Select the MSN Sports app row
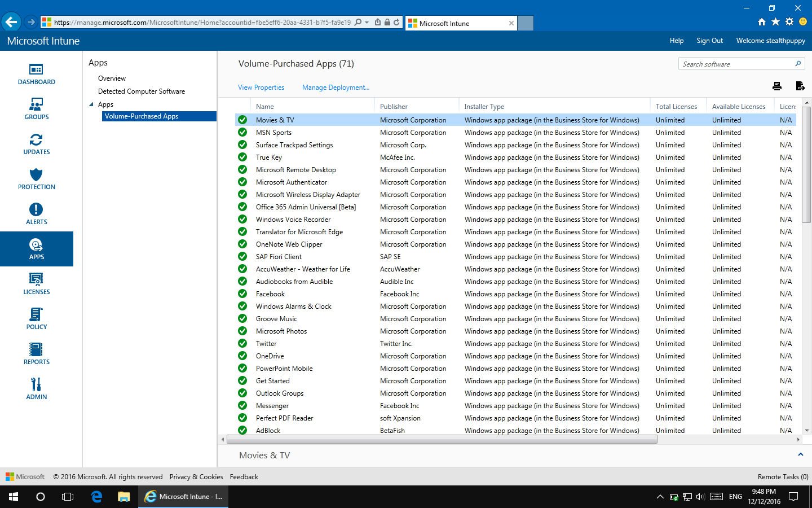This screenshot has height=508, width=812. pyautogui.click(x=515, y=133)
